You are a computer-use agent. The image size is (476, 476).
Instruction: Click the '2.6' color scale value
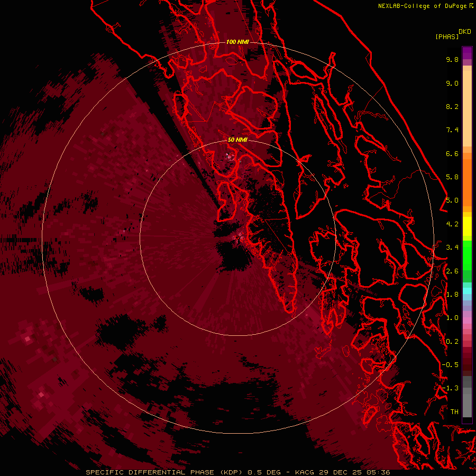pyautogui.click(x=452, y=271)
